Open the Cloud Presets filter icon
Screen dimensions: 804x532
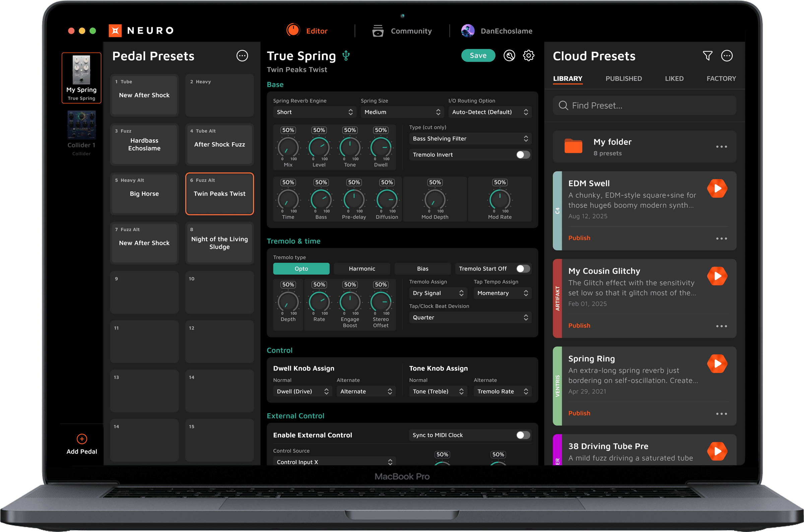click(707, 56)
